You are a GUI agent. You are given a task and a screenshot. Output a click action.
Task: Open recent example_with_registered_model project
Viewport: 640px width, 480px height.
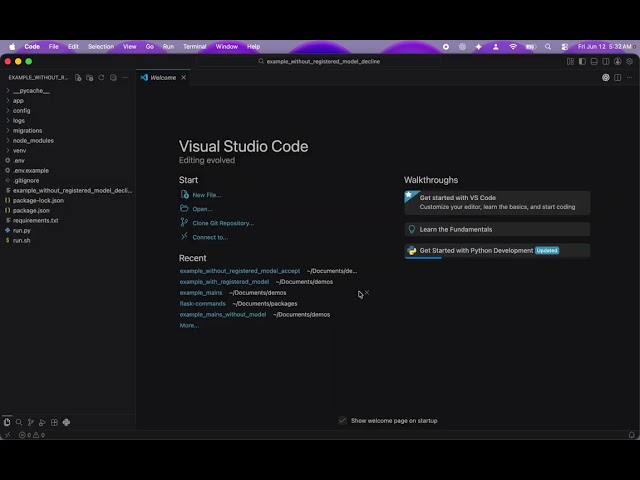(x=224, y=282)
